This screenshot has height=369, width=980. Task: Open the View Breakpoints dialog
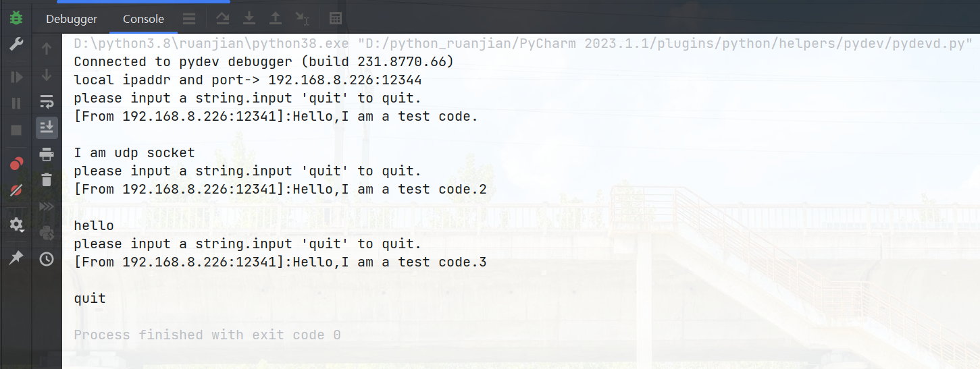pos(16,163)
